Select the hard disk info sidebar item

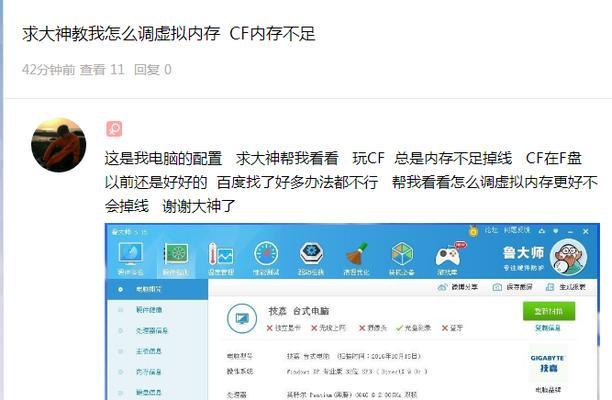[x=157, y=392]
